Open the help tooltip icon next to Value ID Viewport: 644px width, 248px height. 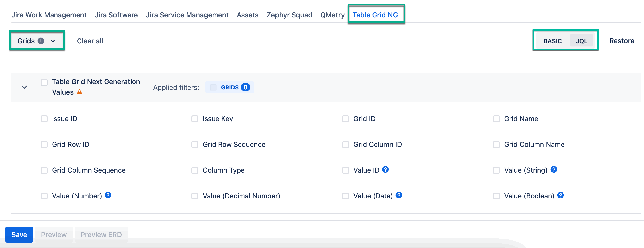385,169
